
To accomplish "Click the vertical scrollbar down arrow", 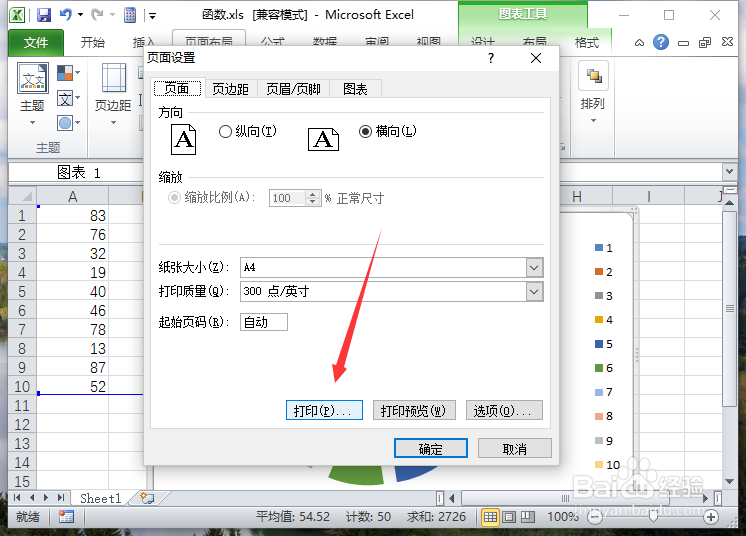I will [x=729, y=481].
